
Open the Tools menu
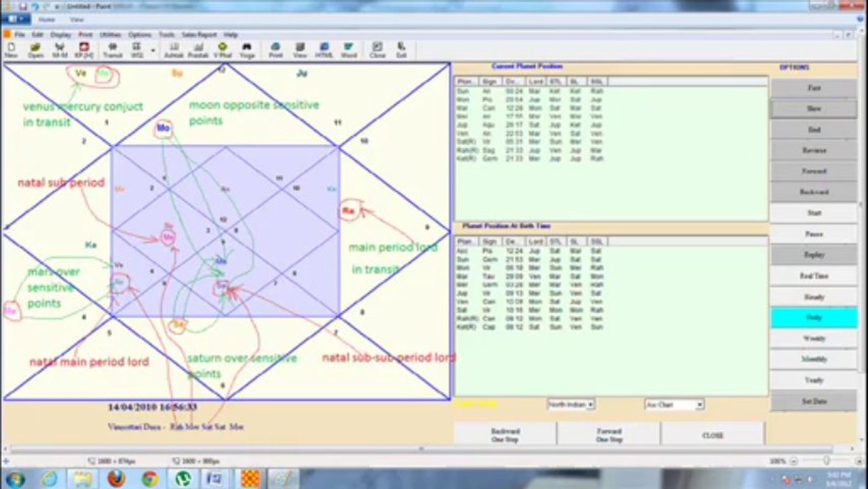(166, 34)
